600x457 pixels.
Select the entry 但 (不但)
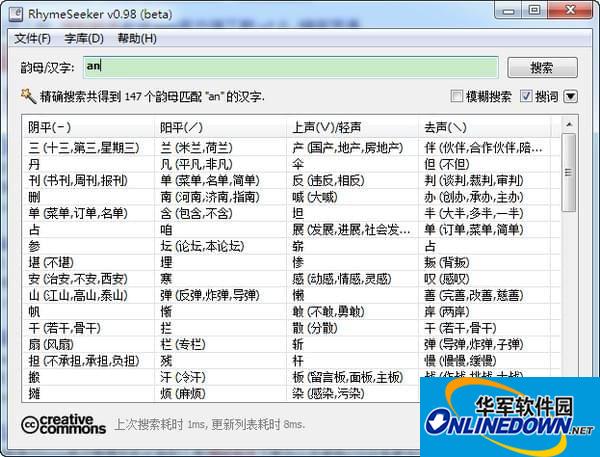click(447, 164)
